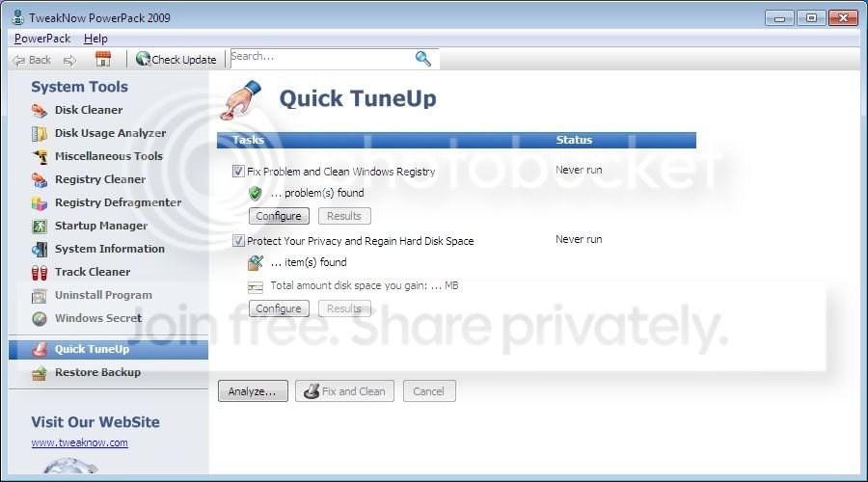Click Configure button for registry task
The image size is (868, 482).
click(x=279, y=216)
